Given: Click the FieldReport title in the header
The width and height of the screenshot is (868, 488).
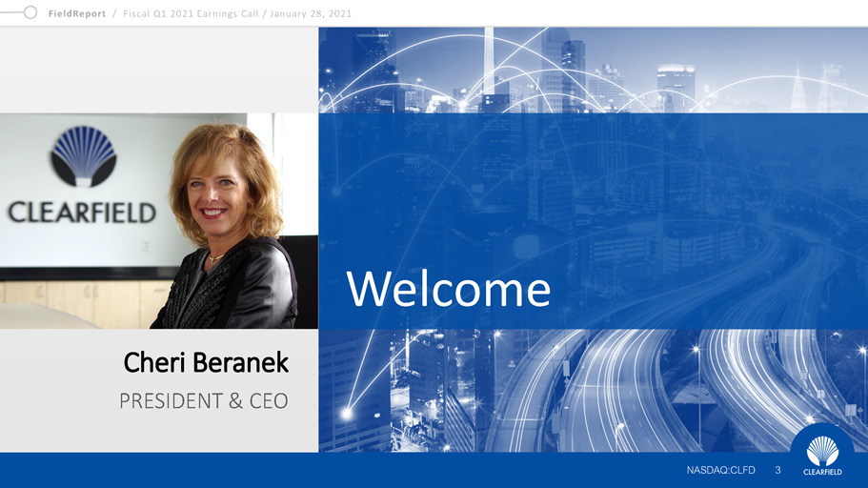Looking at the screenshot, I should click(x=77, y=13).
